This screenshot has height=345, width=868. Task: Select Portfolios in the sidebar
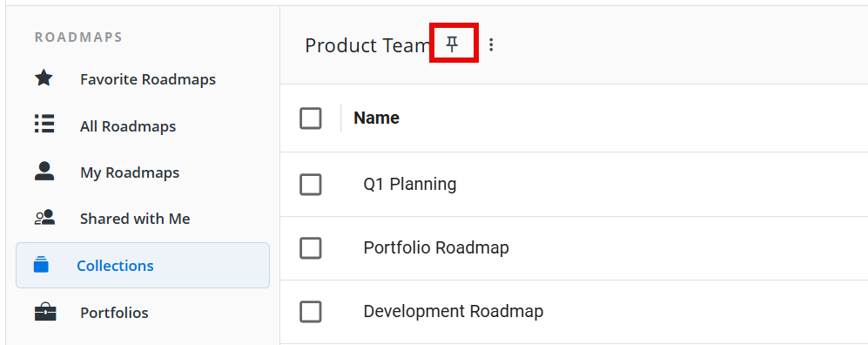114,313
